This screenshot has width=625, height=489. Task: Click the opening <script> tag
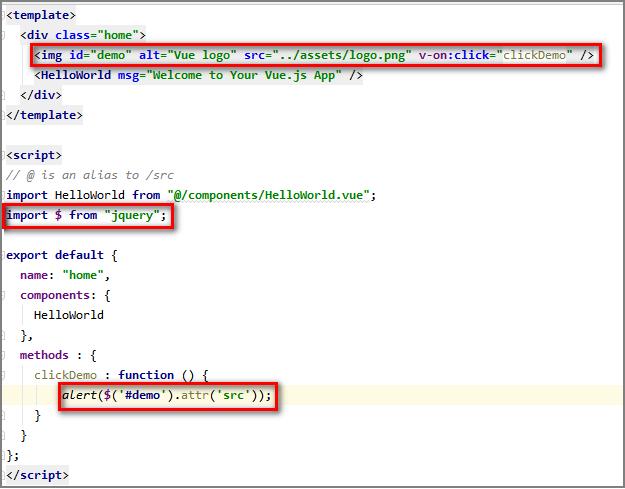click(34, 155)
